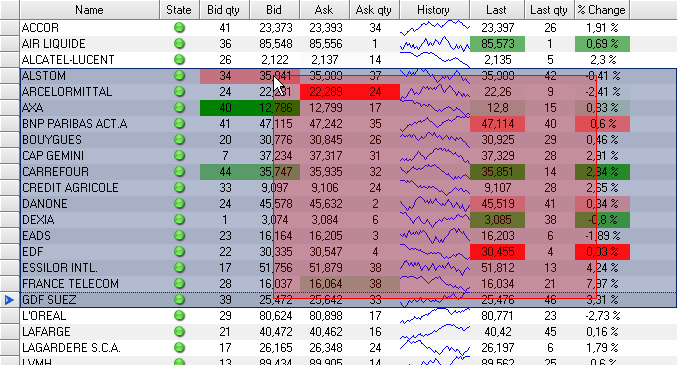Viewport: 677px width, 365px height.
Task: Select the LAFARGE name cell
Action: coord(90,332)
